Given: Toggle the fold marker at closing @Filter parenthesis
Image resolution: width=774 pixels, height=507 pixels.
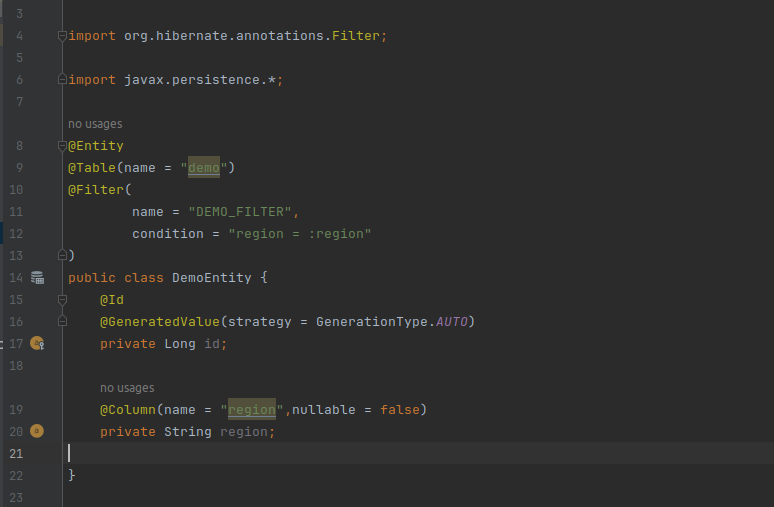Looking at the screenshot, I should tap(62, 255).
